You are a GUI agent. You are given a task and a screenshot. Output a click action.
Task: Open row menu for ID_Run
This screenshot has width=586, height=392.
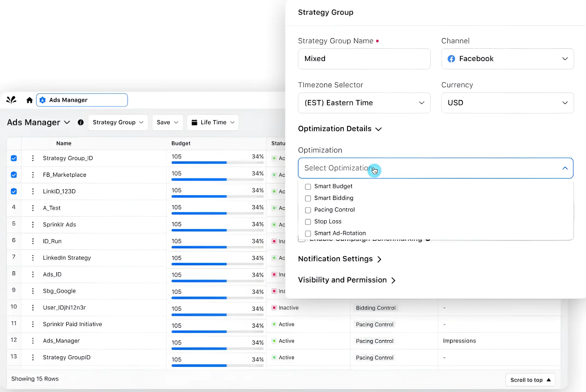tap(33, 241)
